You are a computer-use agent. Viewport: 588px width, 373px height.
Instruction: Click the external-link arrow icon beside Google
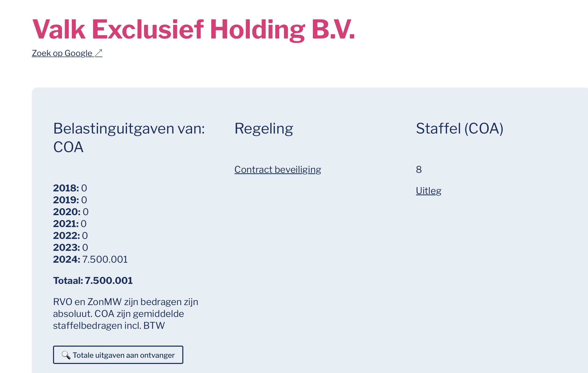pyautogui.click(x=99, y=53)
